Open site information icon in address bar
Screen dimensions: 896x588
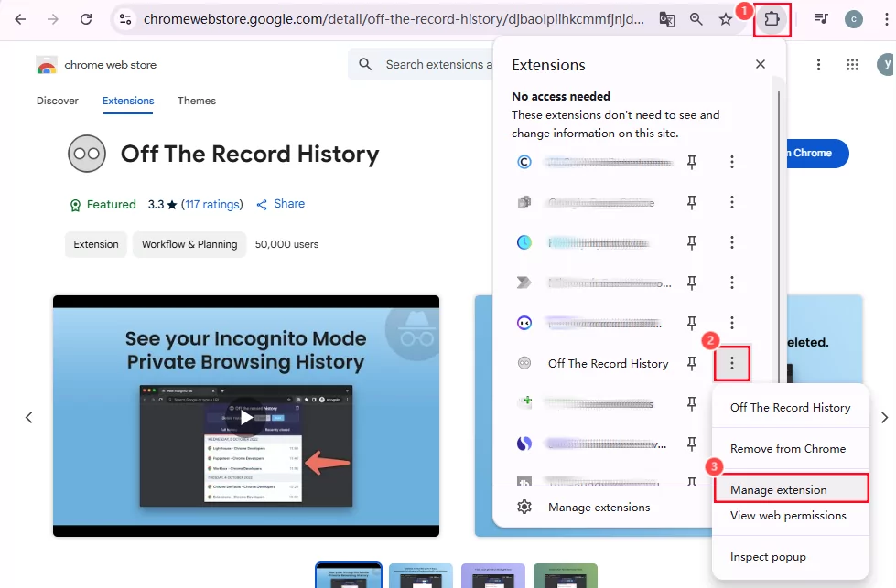click(125, 19)
